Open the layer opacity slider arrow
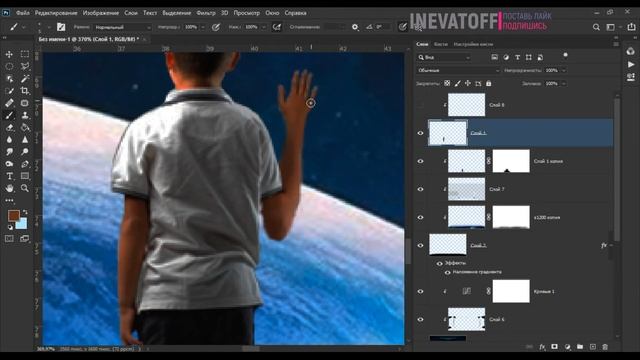Screen dimensions: 640x360 tap(564, 70)
